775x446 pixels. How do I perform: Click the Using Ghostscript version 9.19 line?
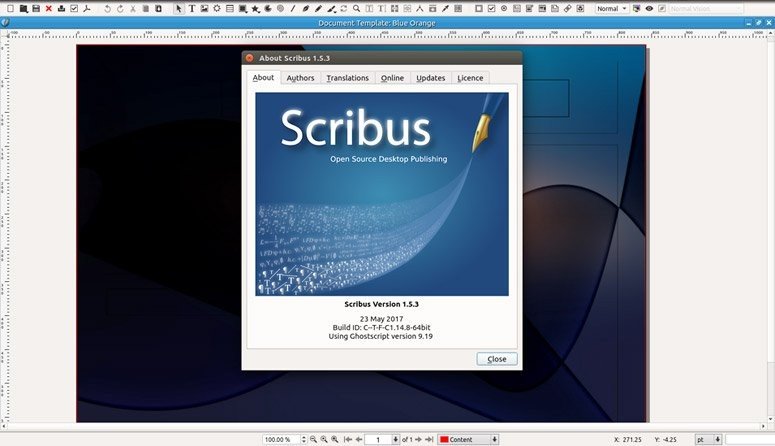[x=381, y=336]
